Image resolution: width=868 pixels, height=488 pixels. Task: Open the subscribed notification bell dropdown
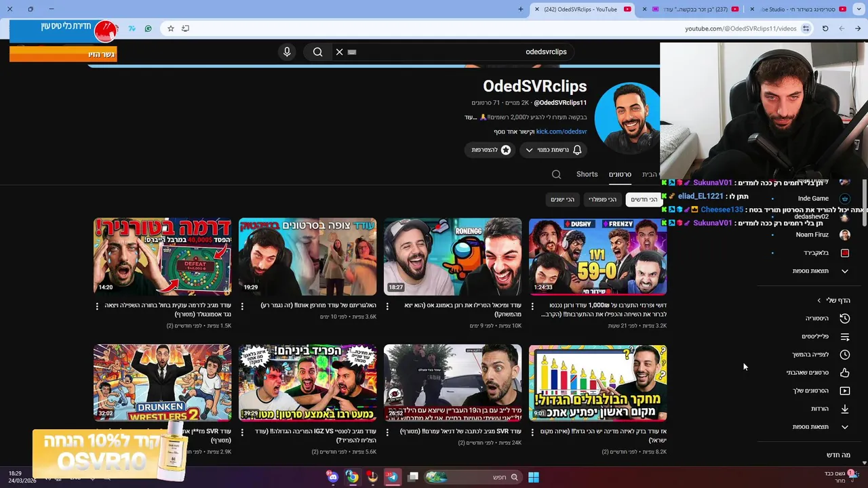click(554, 150)
